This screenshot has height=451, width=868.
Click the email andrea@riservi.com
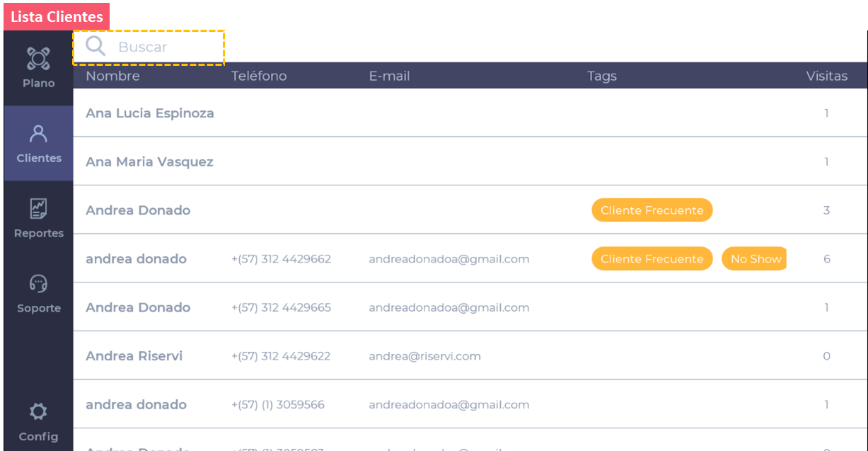click(x=424, y=356)
